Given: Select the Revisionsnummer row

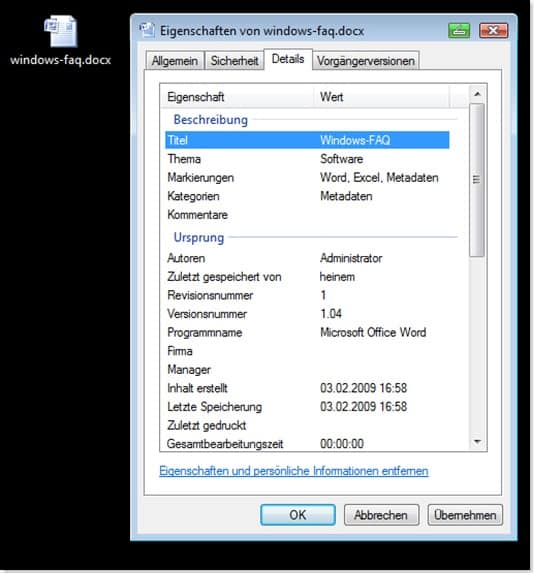Looking at the screenshot, I should tap(307, 295).
